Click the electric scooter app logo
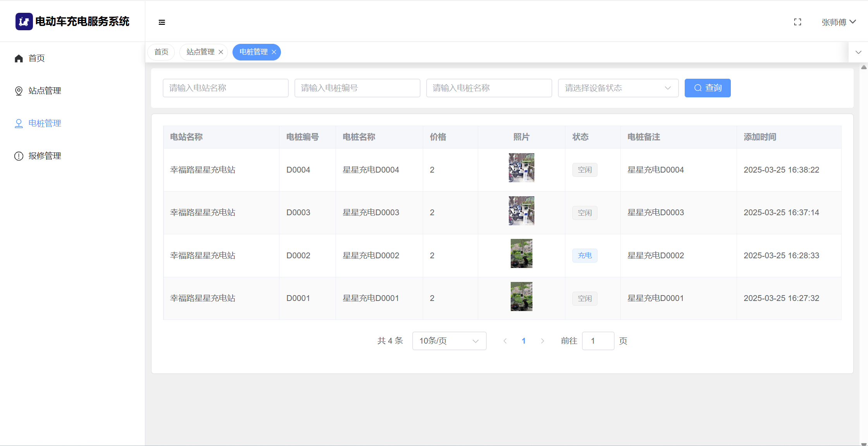This screenshot has width=868, height=446. [24, 22]
